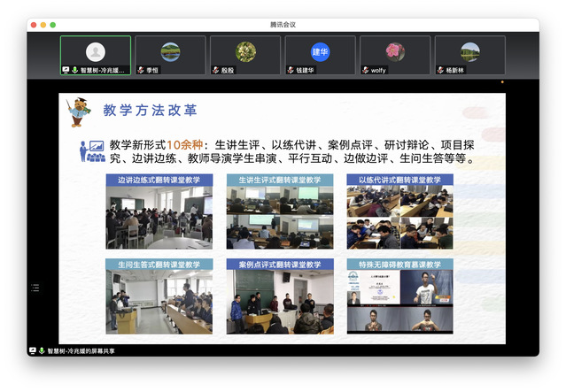This screenshot has width=566, height=392.
Task: Select 季恒 participant tile
Action: pyautogui.click(x=170, y=55)
